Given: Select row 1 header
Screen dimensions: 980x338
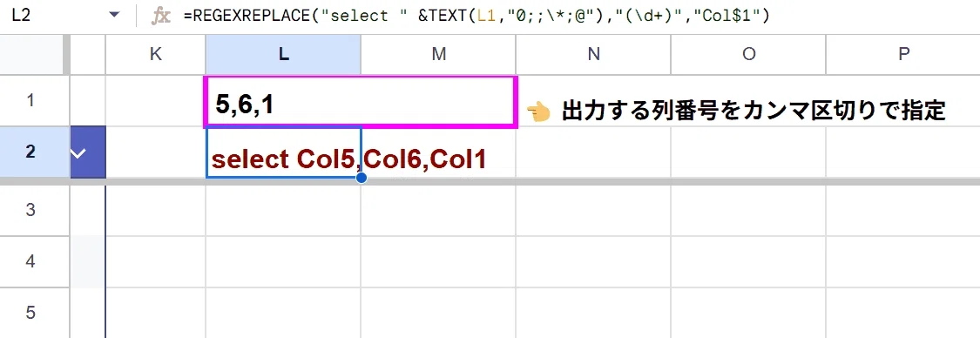Looking at the screenshot, I should [30, 100].
